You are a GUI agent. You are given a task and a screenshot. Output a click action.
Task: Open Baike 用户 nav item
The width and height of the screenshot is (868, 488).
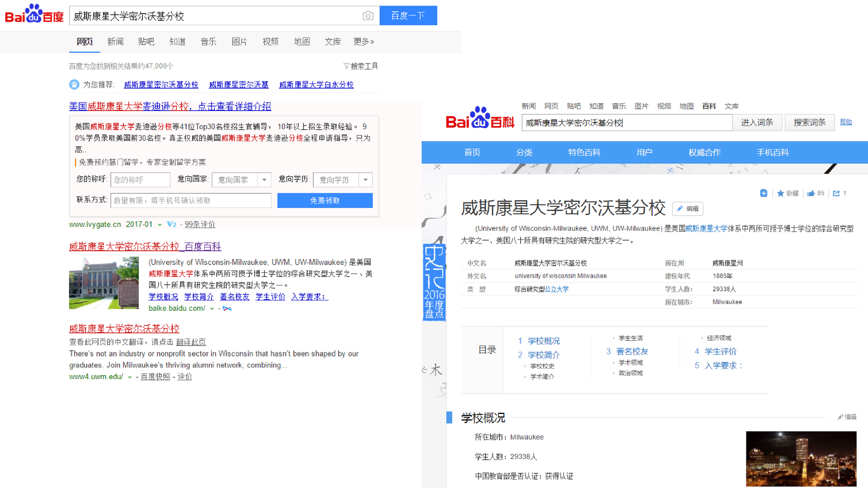(x=644, y=152)
